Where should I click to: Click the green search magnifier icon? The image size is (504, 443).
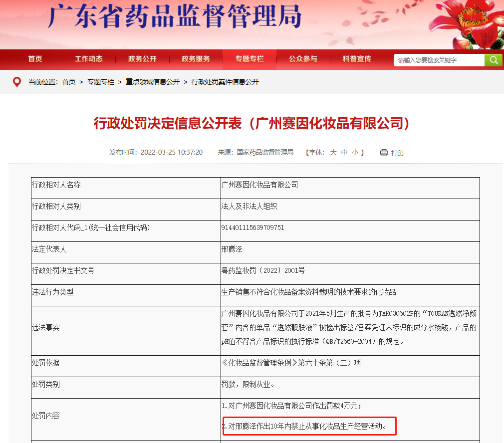(493, 60)
